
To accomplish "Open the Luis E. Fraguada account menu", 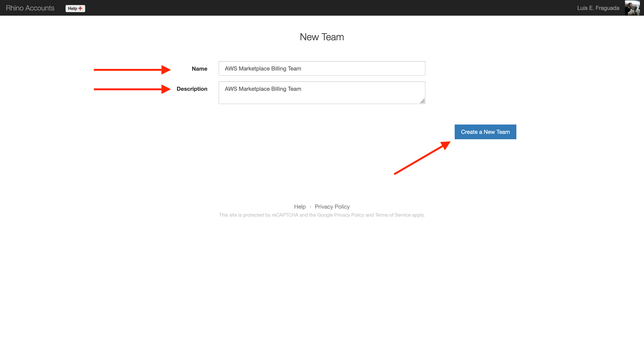I will (x=598, y=8).
